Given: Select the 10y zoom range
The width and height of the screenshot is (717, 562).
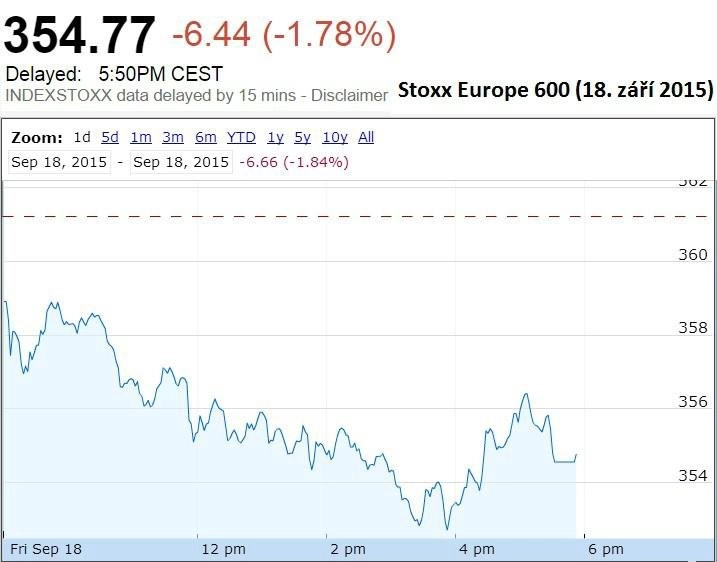Looking at the screenshot, I should 335,137.
